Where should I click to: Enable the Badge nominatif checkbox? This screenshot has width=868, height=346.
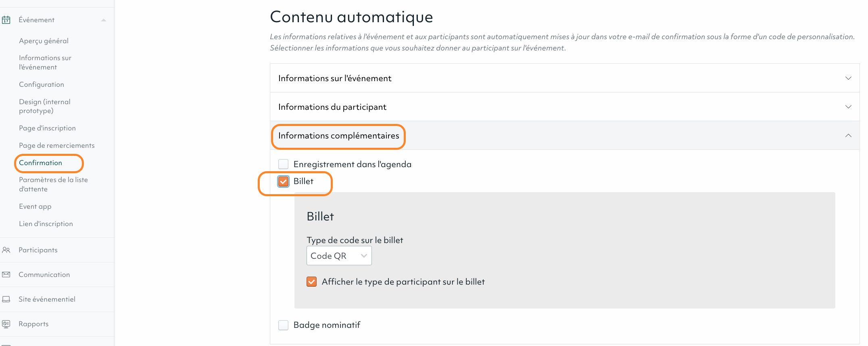[x=284, y=325]
